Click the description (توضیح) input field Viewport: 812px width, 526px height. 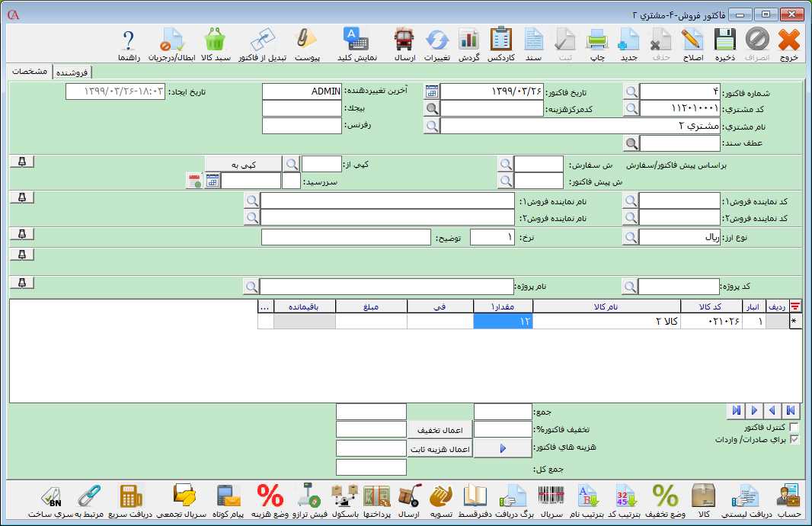pyautogui.click(x=346, y=237)
